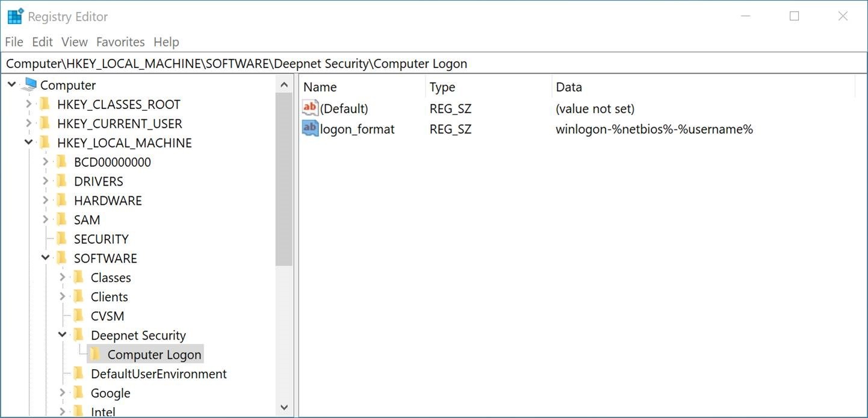The width and height of the screenshot is (868, 418).
Task: Expand the Google key
Action: pyautogui.click(x=62, y=393)
